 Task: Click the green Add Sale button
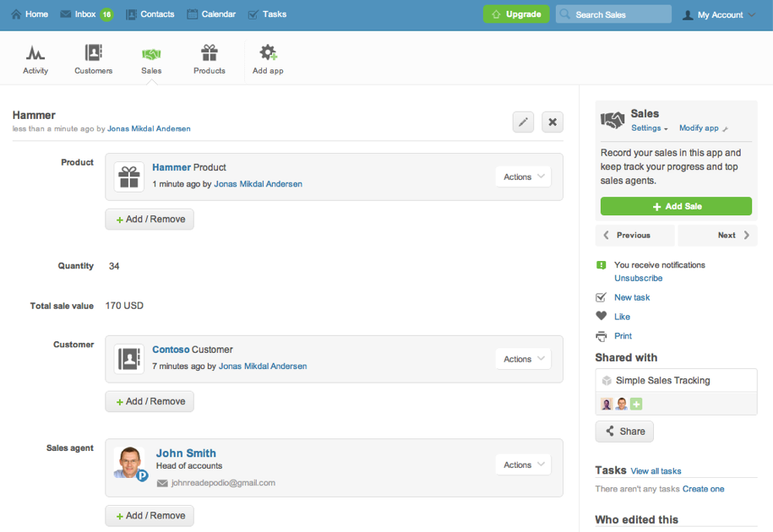click(x=676, y=206)
